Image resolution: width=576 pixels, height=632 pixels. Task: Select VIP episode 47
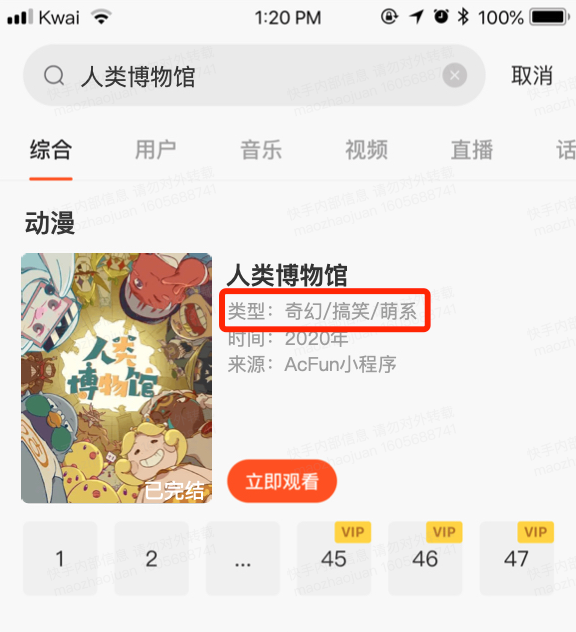[x=516, y=559]
